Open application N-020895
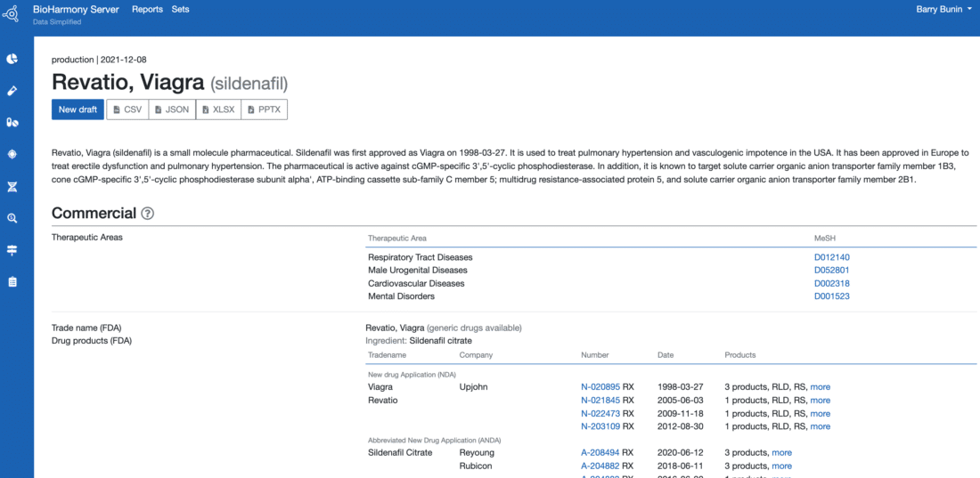This screenshot has width=980, height=478. (x=600, y=387)
